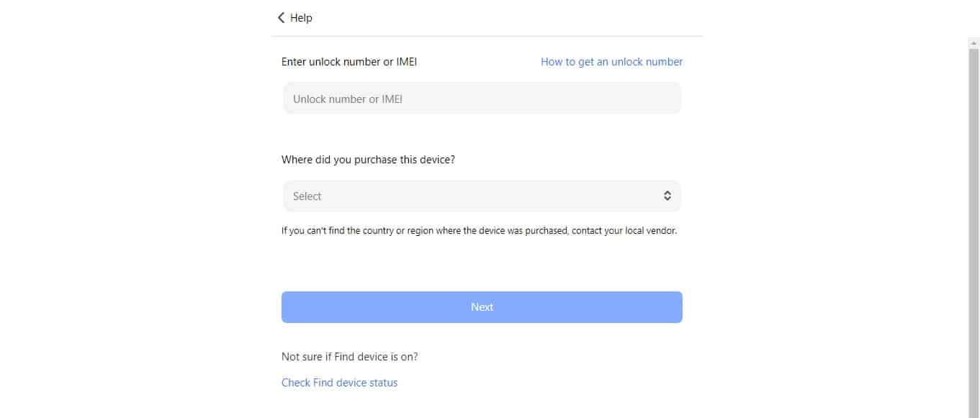Click "Not sure if Find device is on?" text

click(350, 356)
